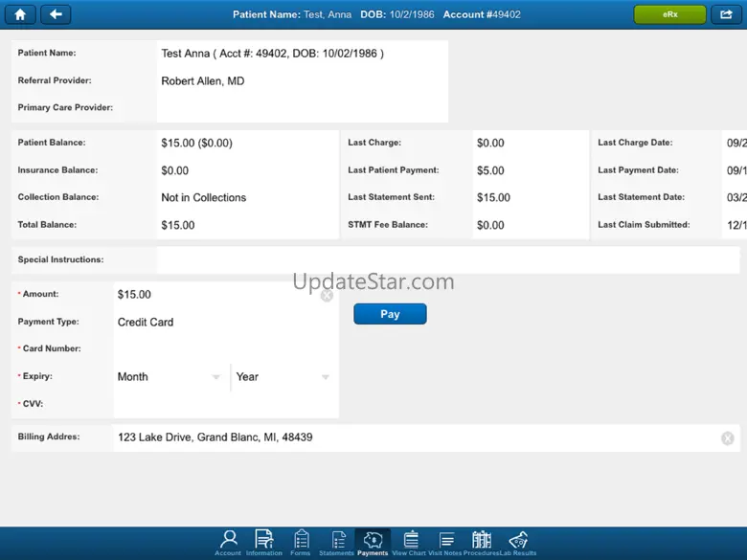This screenshot has height=560, width=747.
Task: Select the Payments tab
Action: point(373,542)
